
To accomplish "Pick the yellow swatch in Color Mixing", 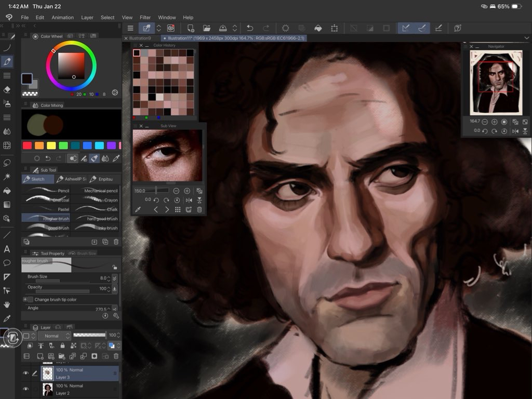I will [x=52, y=145].
